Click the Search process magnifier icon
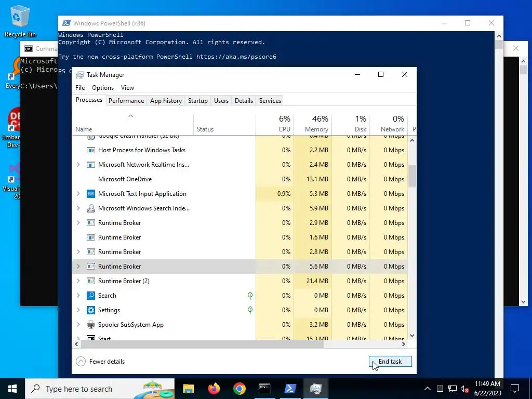Image resolution: width=532 pixels, height=399 pixels. pos(90,296)
